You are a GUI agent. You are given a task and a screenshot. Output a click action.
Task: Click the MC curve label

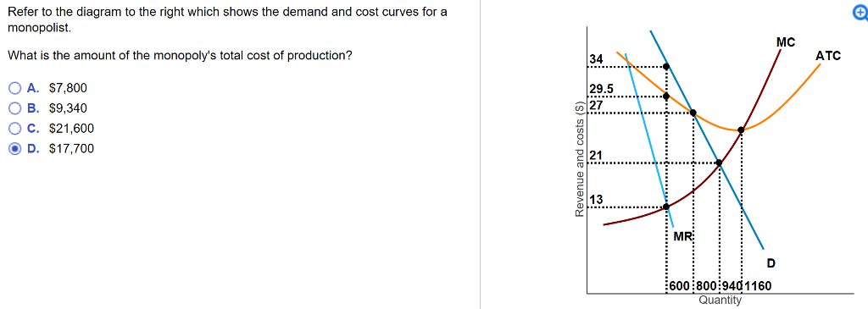click(x=785, y=42)
